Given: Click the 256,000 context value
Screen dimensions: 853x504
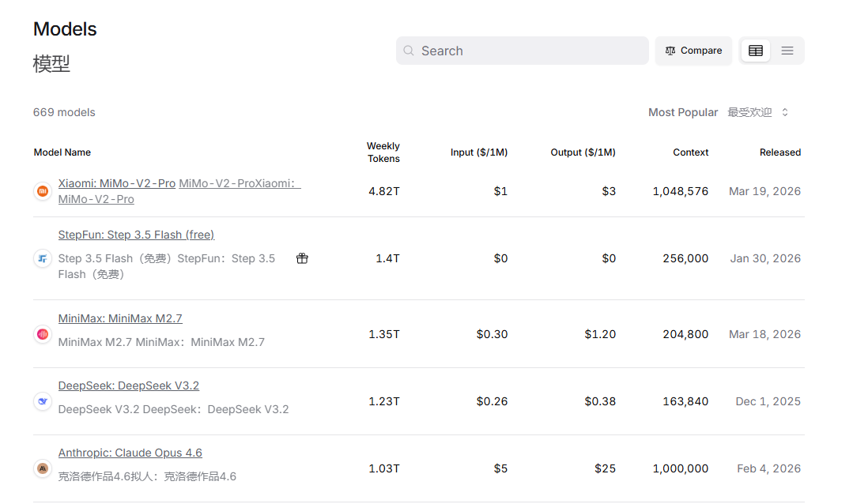Looking at the screenshot, I should [685, 258].
